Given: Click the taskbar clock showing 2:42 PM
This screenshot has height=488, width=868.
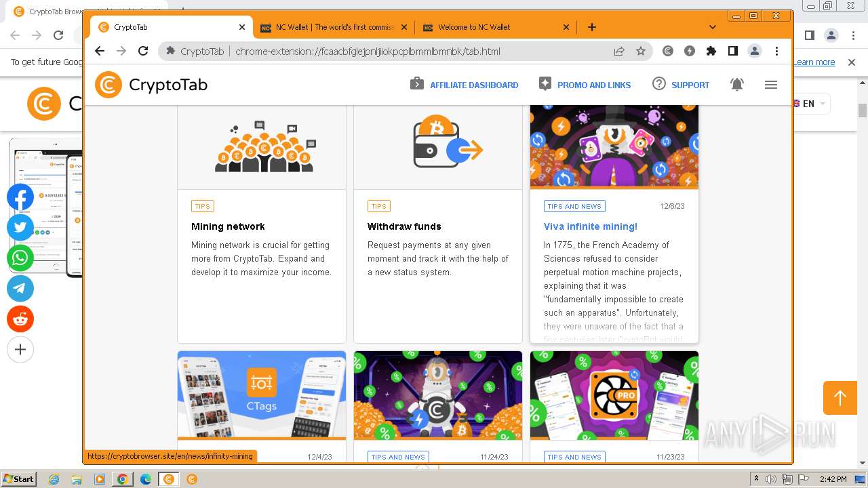Looking at the screenshot, I should click(x=833, y=479).
